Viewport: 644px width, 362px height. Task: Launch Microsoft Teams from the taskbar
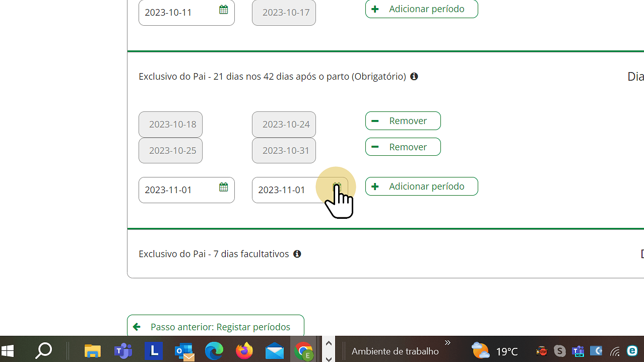tap(123, 350)
